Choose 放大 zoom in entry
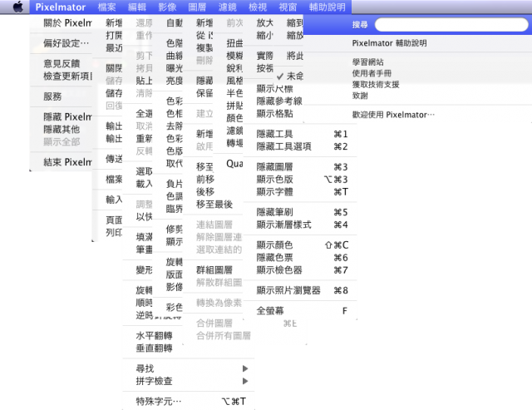Image resolution: width=532 pixels, height=410 pixels. click(264, 22)
